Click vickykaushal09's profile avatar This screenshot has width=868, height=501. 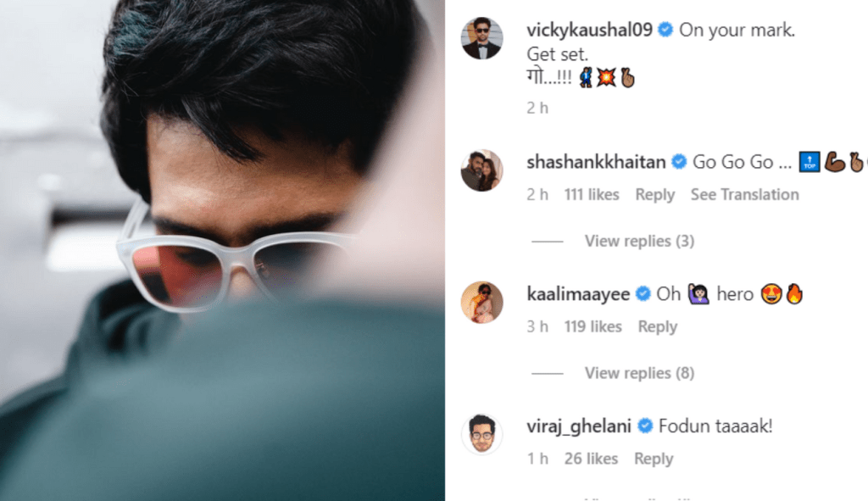(481, 38)
